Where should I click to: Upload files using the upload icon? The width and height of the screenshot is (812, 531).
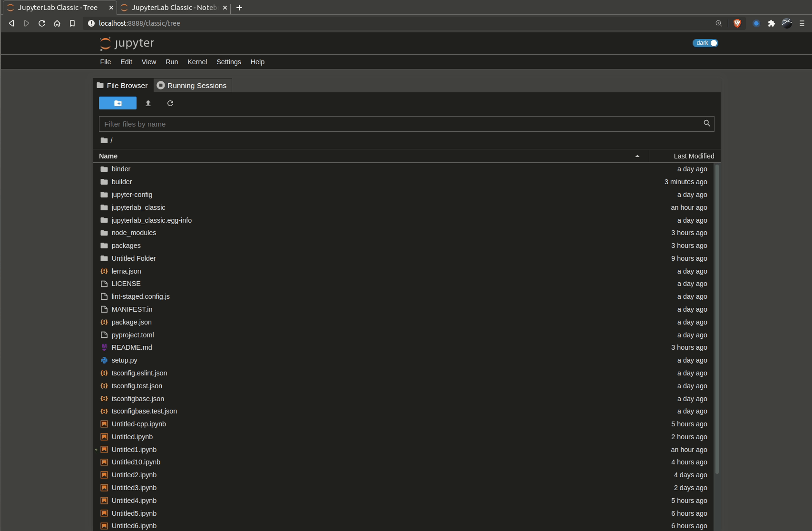[148, 103]
